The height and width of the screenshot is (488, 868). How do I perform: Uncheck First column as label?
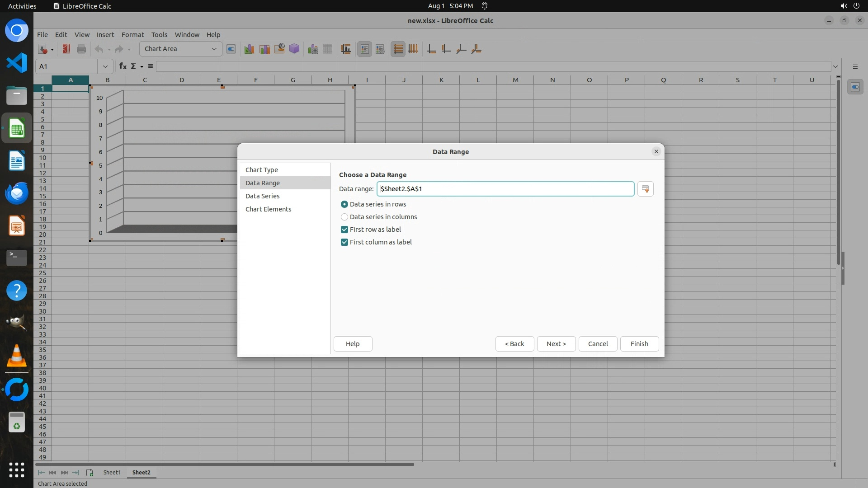(x=344, y=242)
